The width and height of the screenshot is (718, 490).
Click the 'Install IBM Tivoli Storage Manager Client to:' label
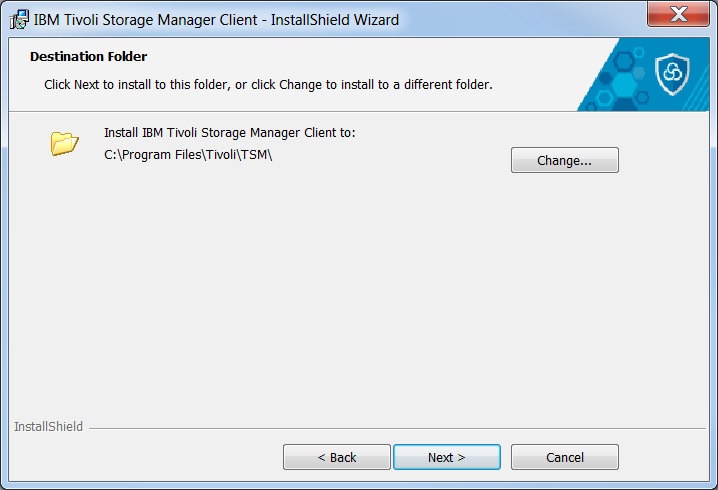[x=229, y=133]
